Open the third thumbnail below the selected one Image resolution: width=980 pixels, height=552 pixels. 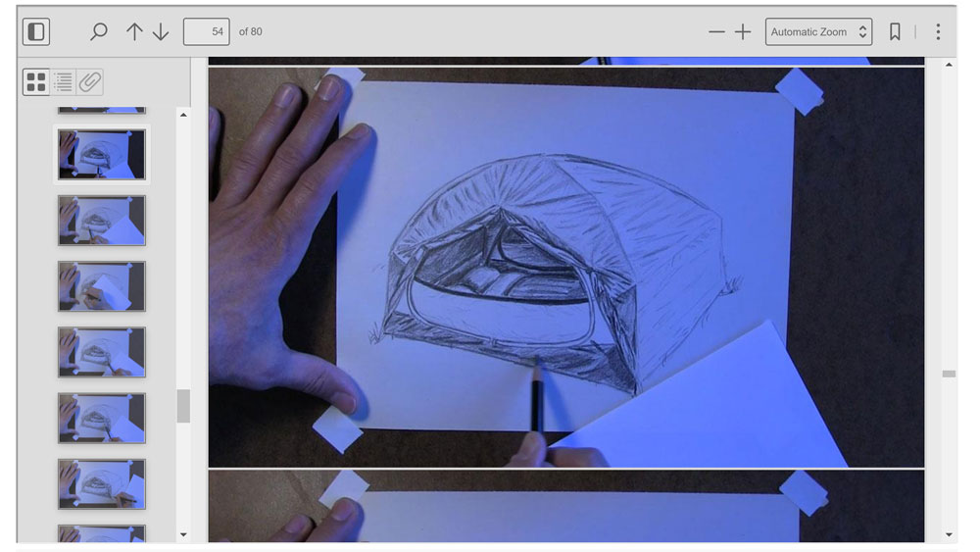click(102, 352)
